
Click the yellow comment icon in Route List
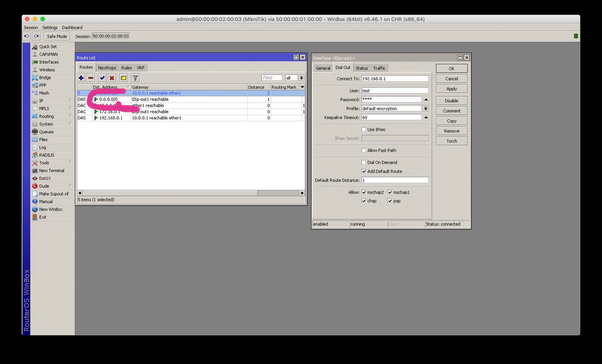[124, 78]
